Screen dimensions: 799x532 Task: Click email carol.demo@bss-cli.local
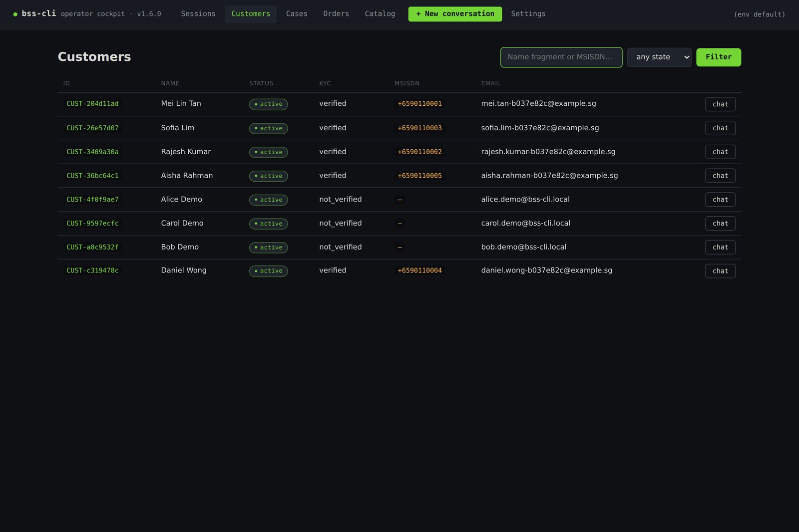(525, 223)
